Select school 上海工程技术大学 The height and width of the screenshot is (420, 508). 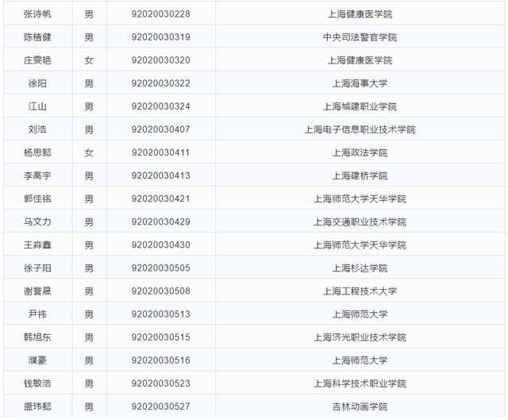[x=360, y=291]
